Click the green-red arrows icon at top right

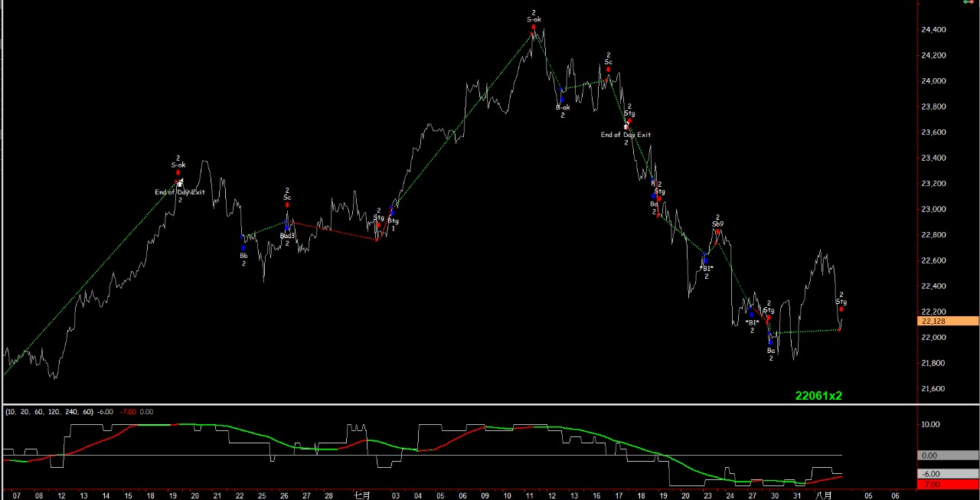[x=969, y=3]
